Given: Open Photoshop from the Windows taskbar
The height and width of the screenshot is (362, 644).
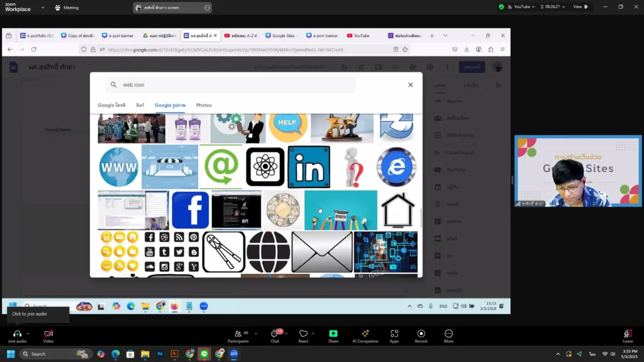Looking at the screenshot, I should coord(160,354).
